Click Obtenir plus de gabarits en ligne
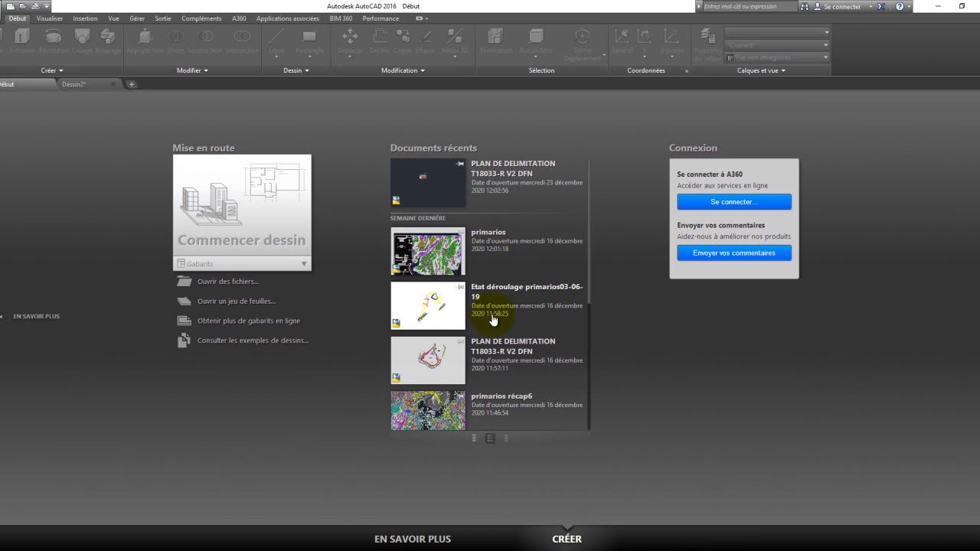Screen dimensions: 980x551 click(x=249, y=321)
